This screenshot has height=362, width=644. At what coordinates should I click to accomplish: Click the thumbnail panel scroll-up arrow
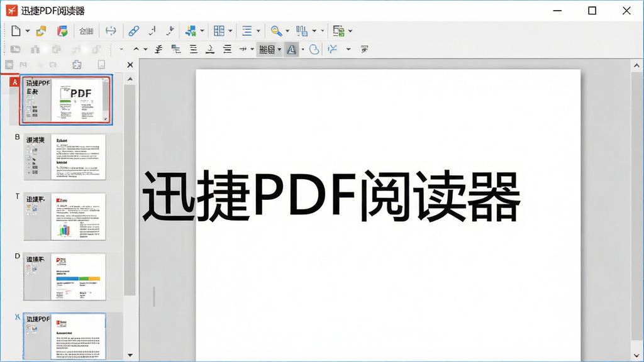[130, 79]
